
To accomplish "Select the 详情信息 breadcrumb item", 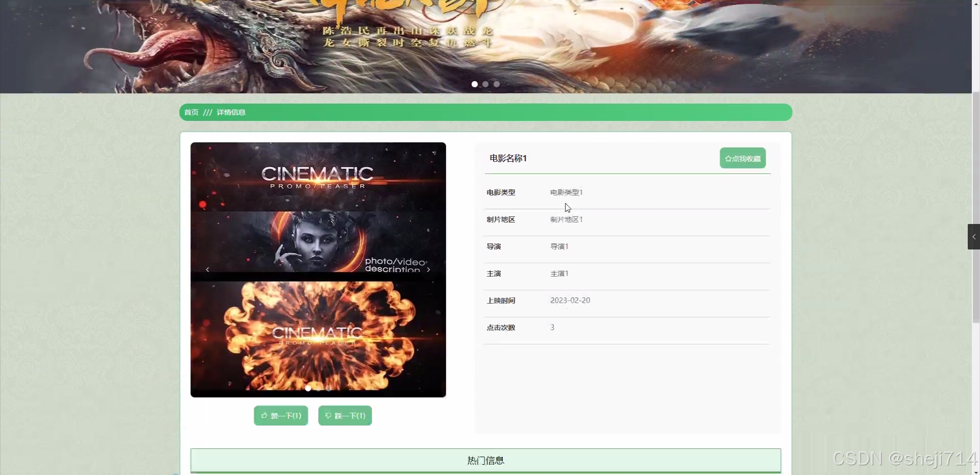I will [231, 112].
